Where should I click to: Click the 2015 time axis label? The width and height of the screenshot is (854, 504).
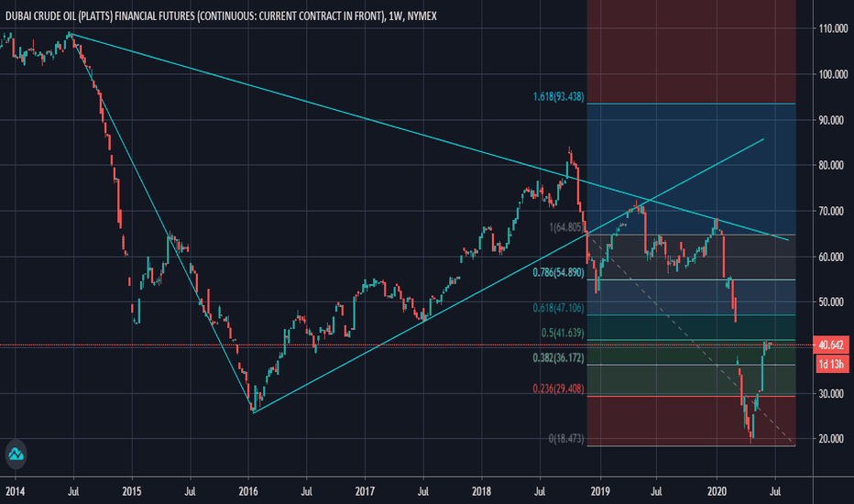132,491
